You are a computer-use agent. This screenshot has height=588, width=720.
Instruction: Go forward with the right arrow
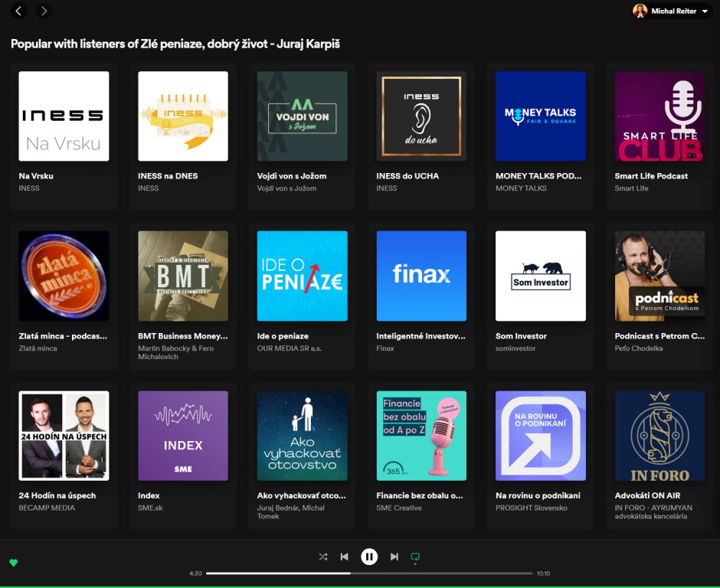click(x=44, y=11)
